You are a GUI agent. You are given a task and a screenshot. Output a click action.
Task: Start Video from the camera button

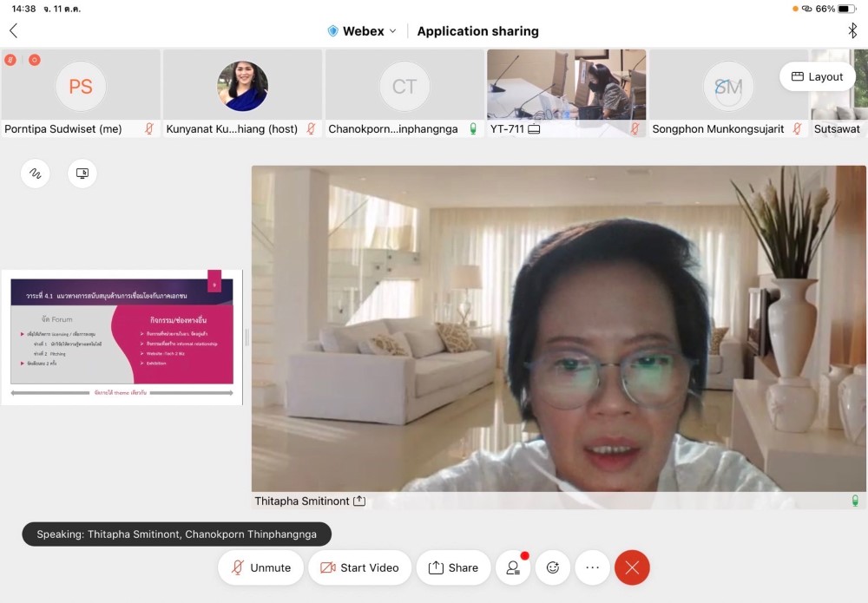[x=360, y=567]
